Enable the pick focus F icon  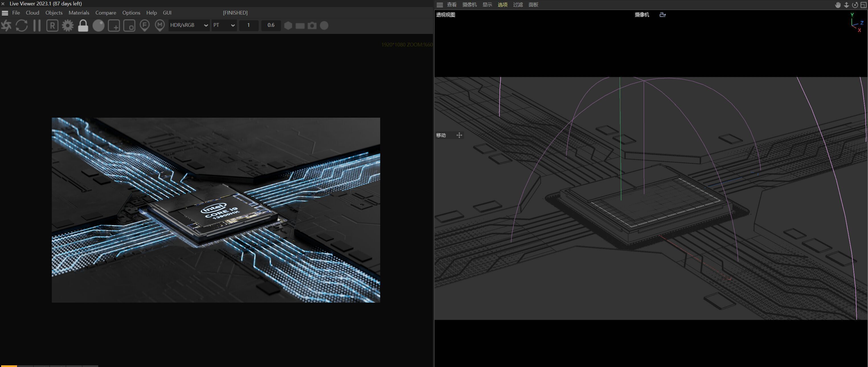(145, 26)
